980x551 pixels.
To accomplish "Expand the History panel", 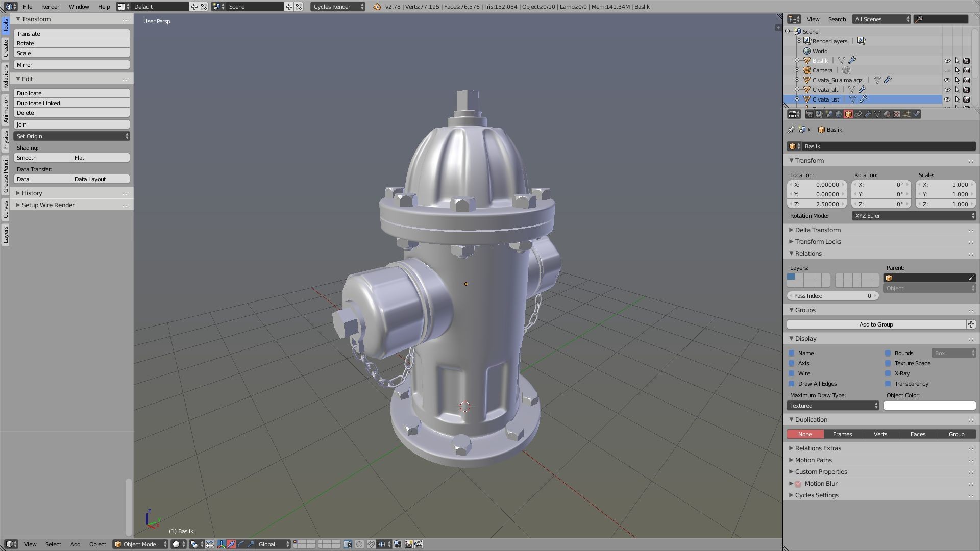I will [x=32, y=193].
